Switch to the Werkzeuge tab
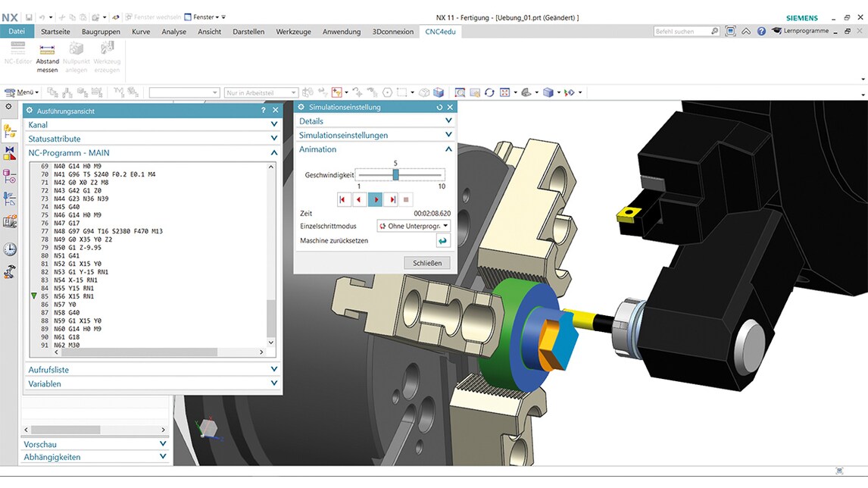The width and height of the screenshot is (868, 488). [x=293, y=32]
